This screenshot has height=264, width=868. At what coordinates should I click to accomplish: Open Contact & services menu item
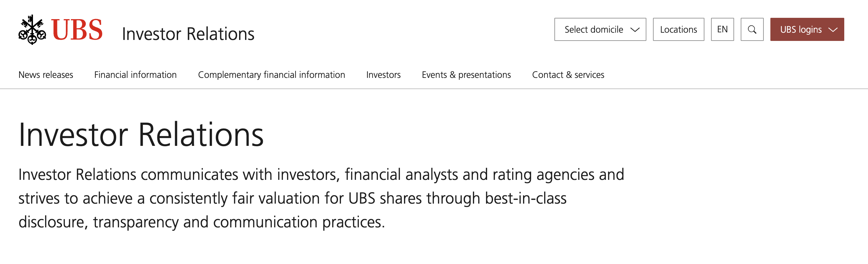pos(568,75)
